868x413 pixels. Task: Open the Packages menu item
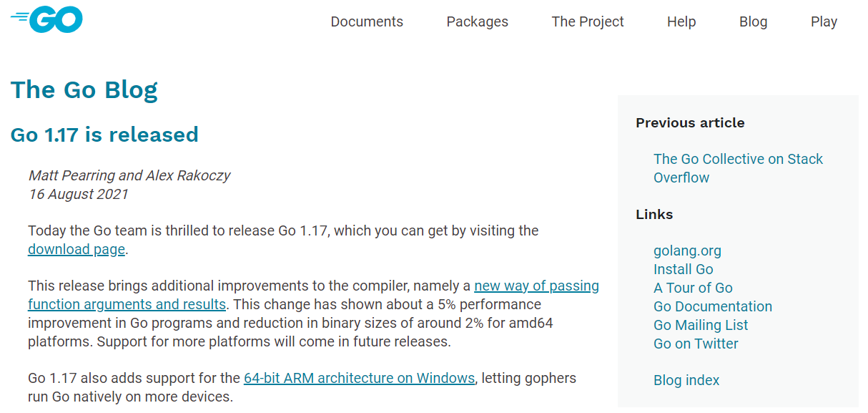tap(477, 21)
